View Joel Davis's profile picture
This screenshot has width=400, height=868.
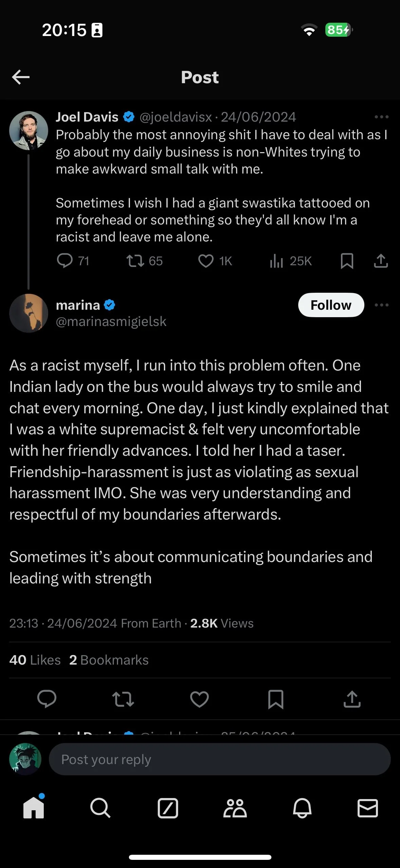pyautogui.click(x=28, y=130)
